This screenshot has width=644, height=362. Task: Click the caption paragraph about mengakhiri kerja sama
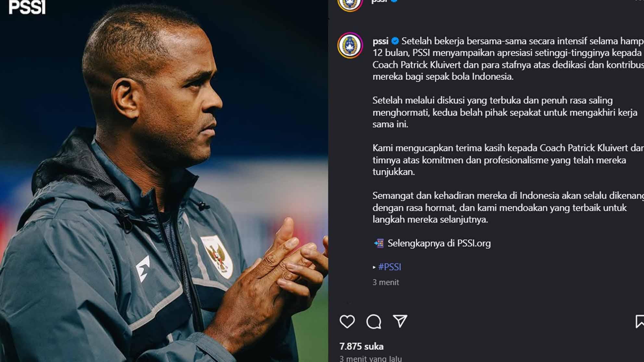tap(505, 112)
